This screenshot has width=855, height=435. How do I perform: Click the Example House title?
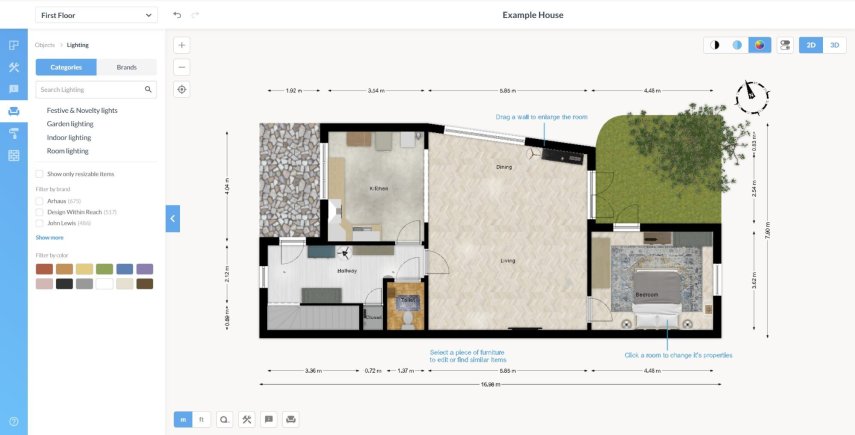(533, 15)
